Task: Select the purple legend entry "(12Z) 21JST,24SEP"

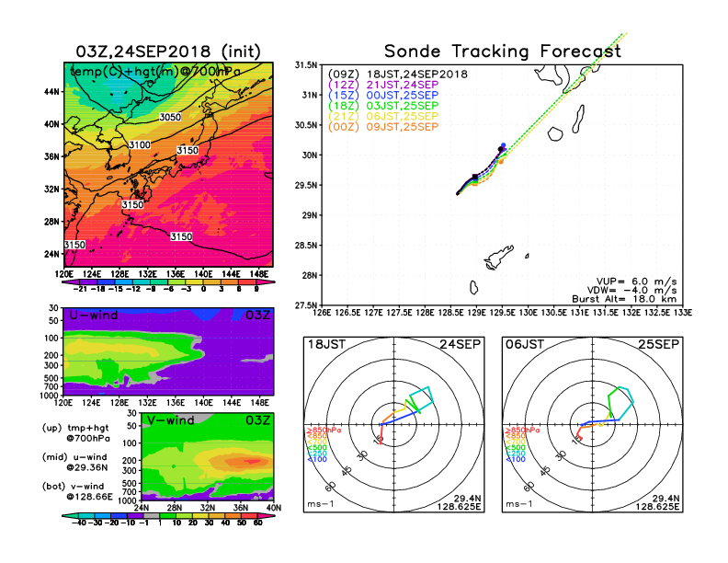Action: [x=383, y=85]
